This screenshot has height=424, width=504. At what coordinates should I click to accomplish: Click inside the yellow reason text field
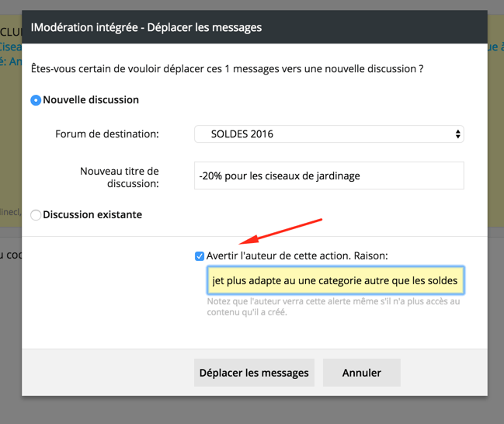[x=335, y=280]
